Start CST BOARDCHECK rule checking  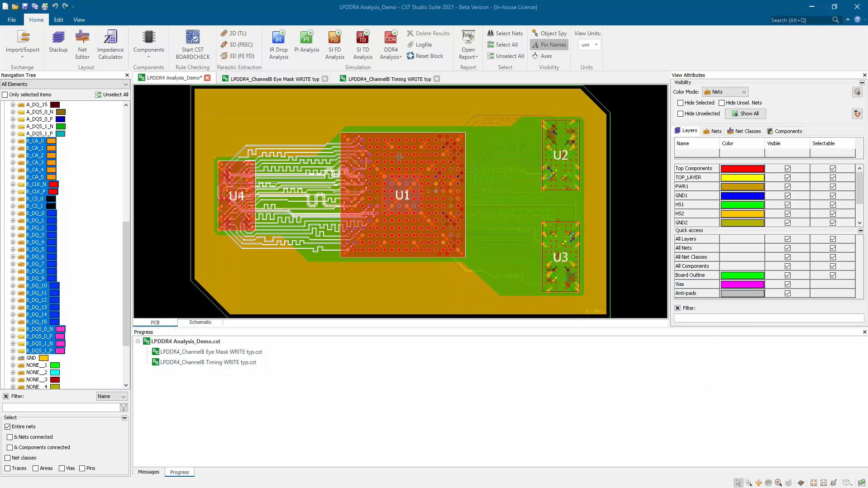(192, 45)
